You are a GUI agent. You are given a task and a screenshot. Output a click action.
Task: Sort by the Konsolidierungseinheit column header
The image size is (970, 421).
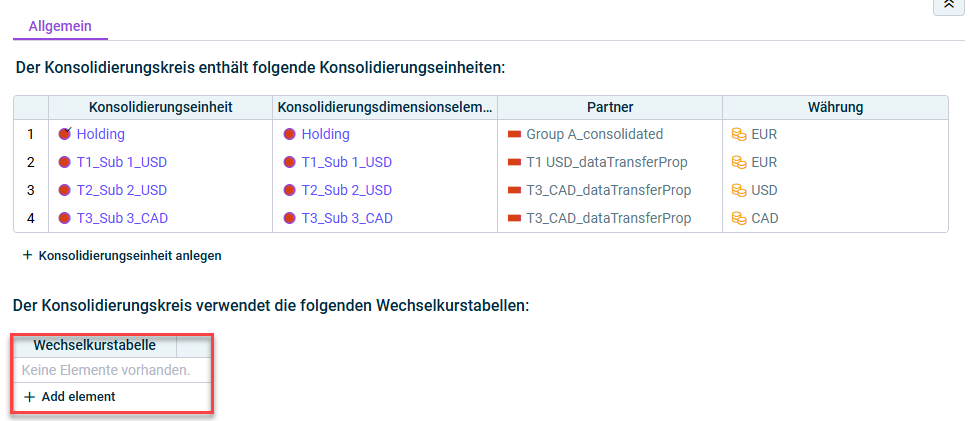tap(160, 107)
